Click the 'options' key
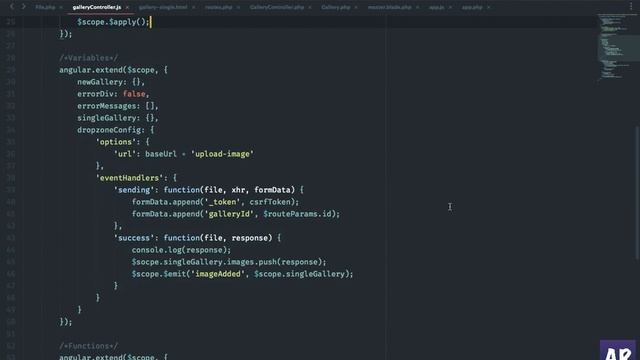Screen dimensions: 640x360 point(116,142)
